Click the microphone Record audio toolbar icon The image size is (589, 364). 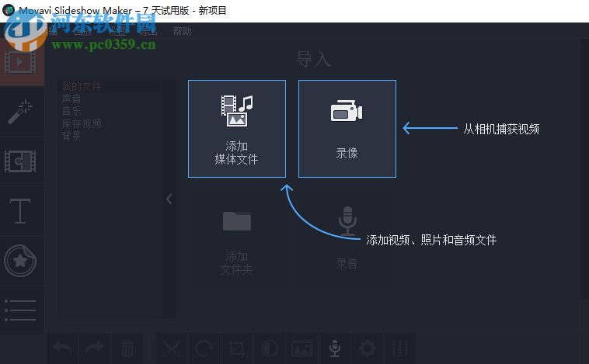pyautogui.click(x=335, y=348)
